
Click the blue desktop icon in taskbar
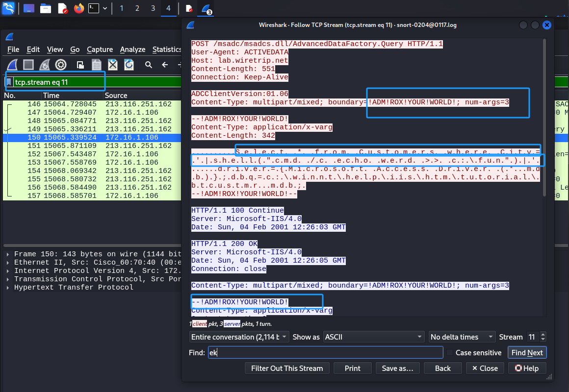28,8
